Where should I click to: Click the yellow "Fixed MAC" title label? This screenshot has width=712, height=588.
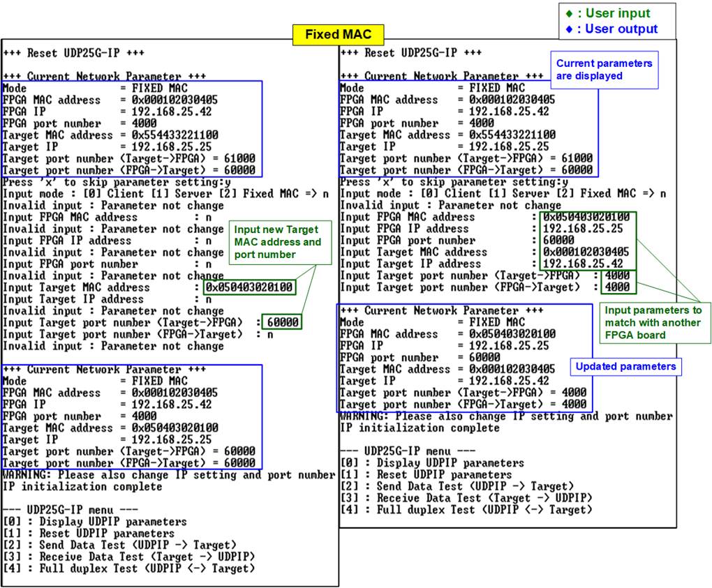tap(339, 34)
